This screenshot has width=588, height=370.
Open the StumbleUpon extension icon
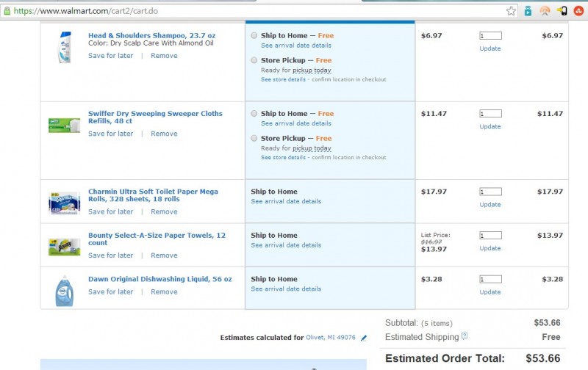pos(578,11)
